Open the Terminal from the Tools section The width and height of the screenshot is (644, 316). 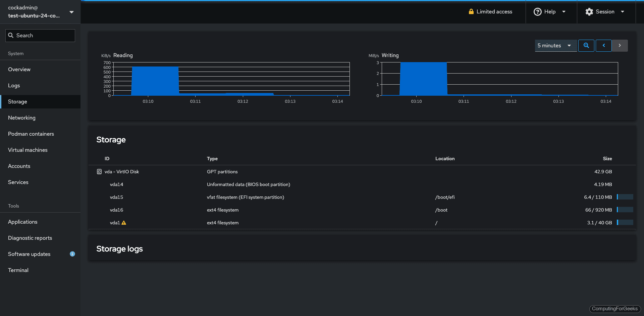tap(18, 270)
